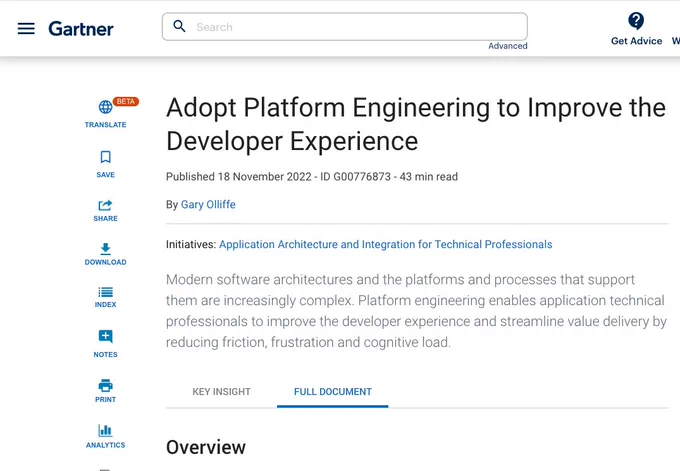Open Application Architecture and Integration initiative link

click(x=386, y=244)
